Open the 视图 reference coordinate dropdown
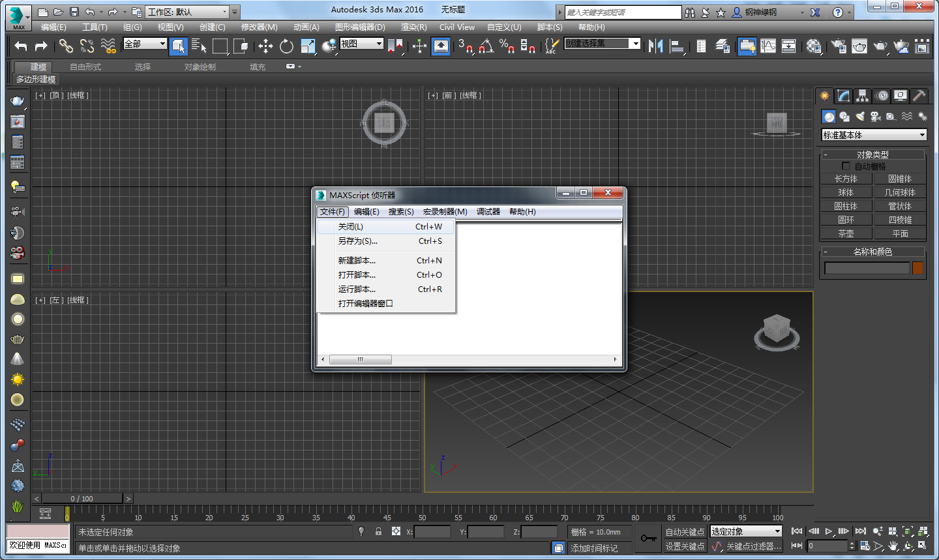939x560 pixels. pos(361,44)
